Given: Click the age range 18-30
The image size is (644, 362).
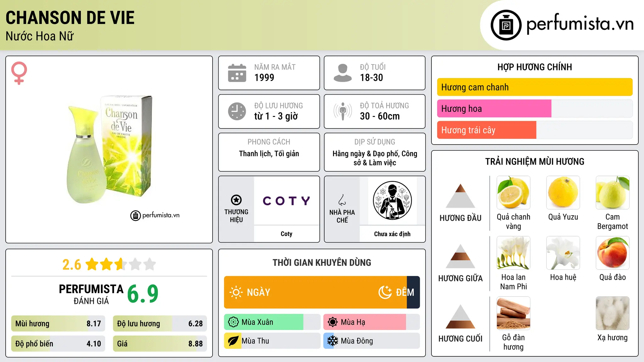Looking at the screenshot, I should 371,78.
